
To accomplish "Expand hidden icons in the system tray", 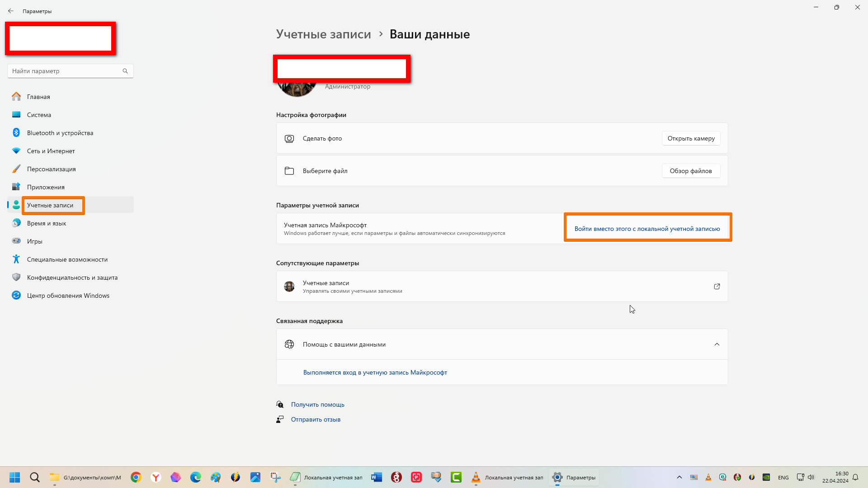I will tap(679, 477).
